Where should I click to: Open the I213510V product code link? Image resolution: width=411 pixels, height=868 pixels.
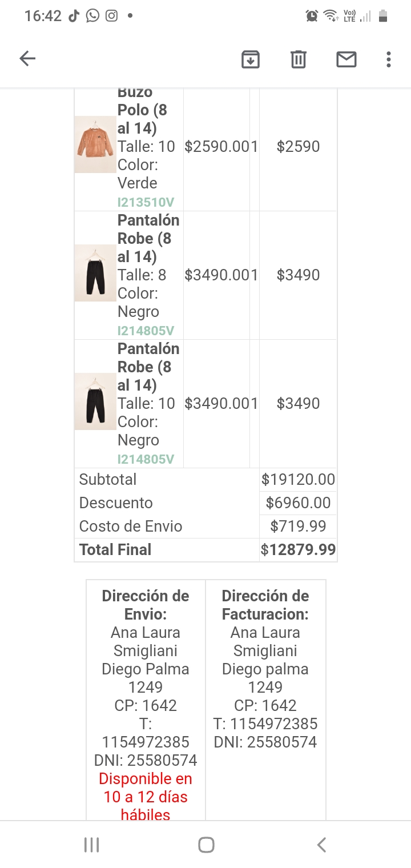(146, 202)
